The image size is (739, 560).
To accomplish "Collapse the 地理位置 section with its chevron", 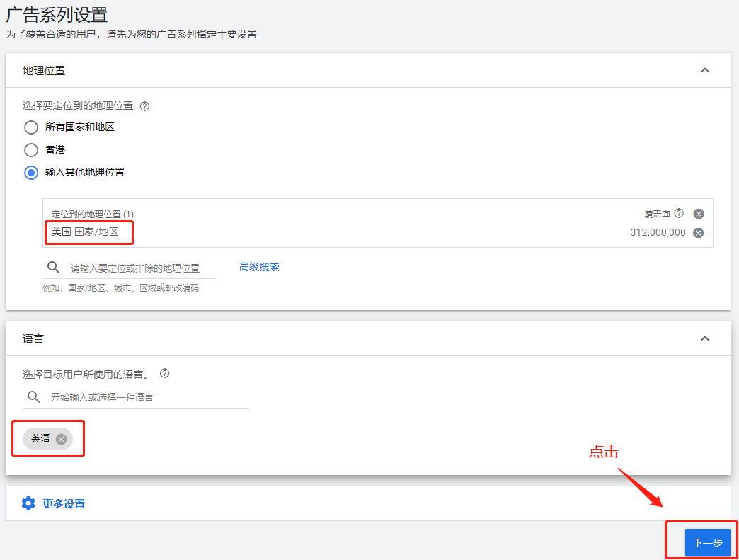I will pos(704,70).
